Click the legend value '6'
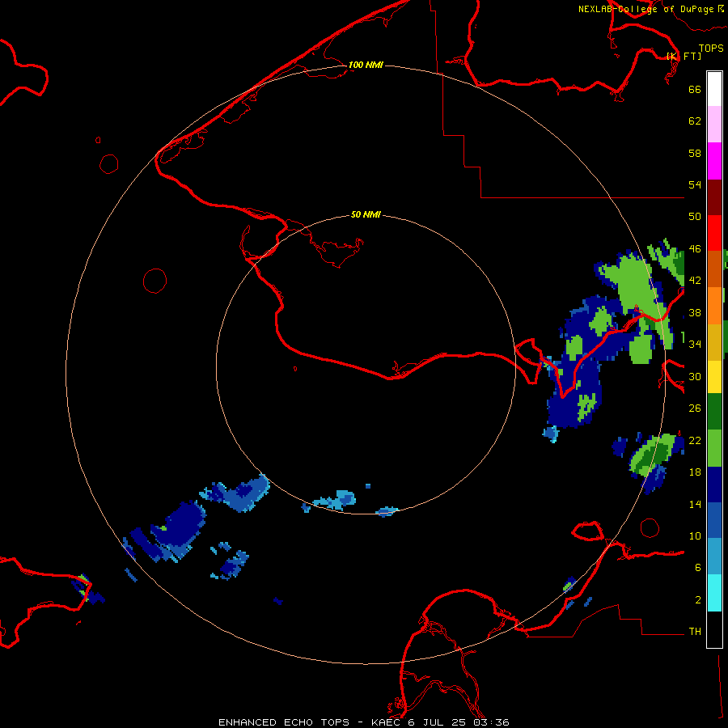This screenshot has height=728, width=728. [698, 568]
